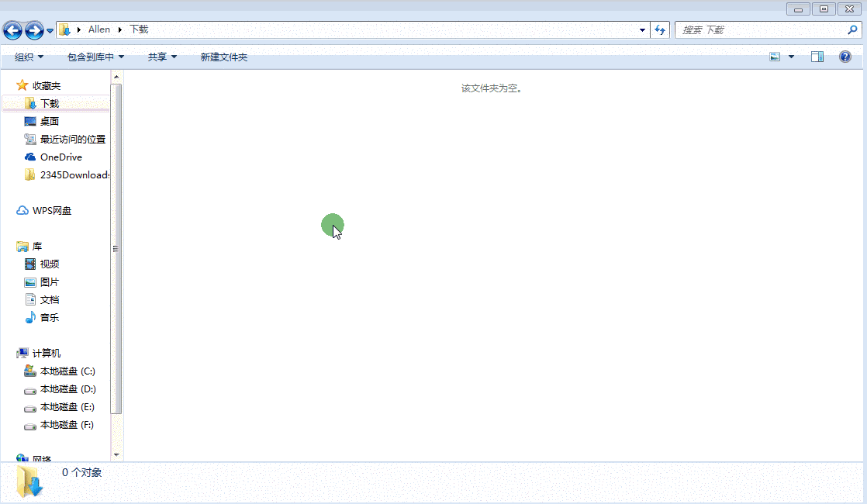This screenshot has width=867, height=504.
Task: Click the navigation pane scroll down arrow
Action: [116, 454]
